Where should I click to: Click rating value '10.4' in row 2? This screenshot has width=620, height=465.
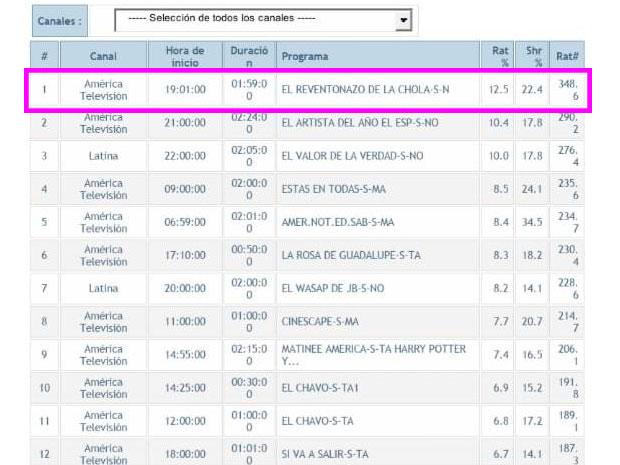pos(498,123)
